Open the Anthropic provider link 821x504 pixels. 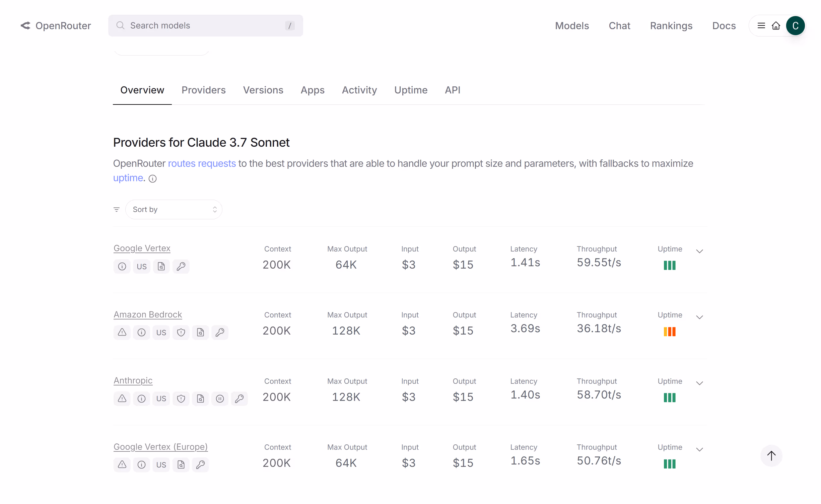click(x=133, y=381)
